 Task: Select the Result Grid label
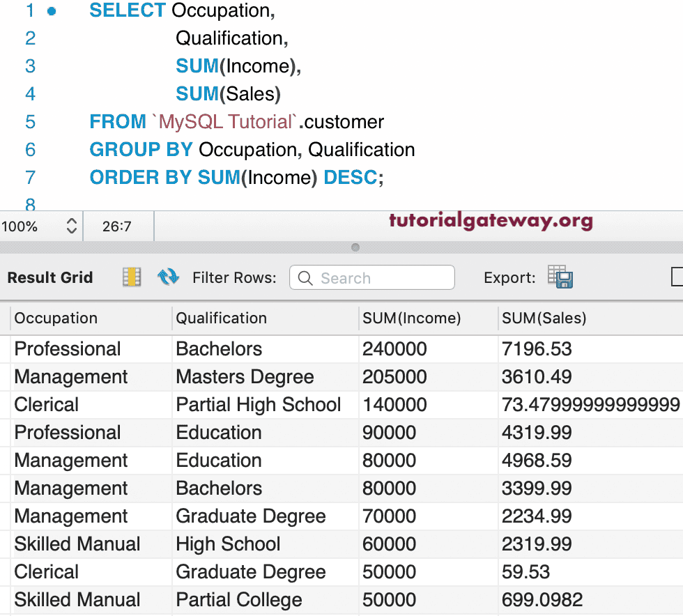coord(50,277)
